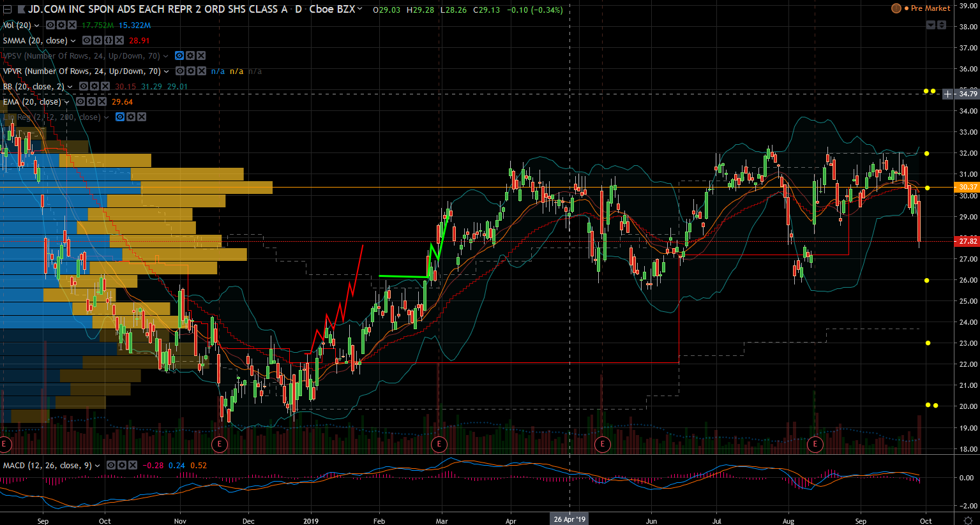The height and width of the screenshot is (525, 980).
Task: Remove the SMMA indicator
Action: coord(119,41)
